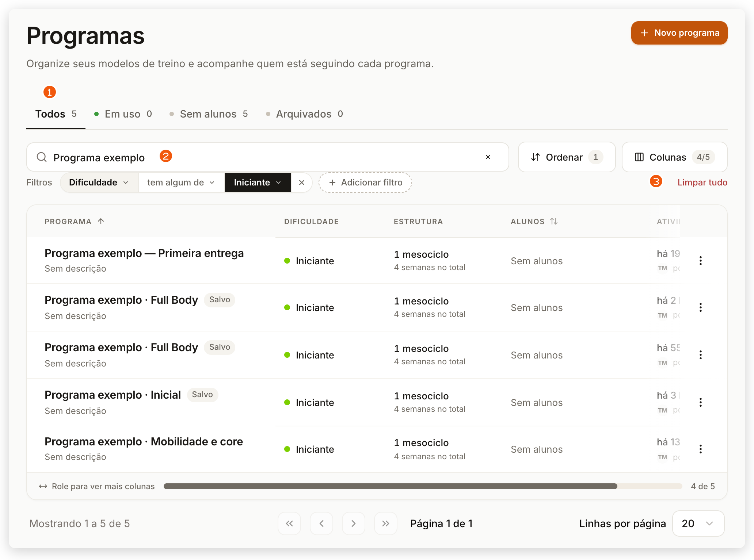Image resolution: width=754 pixels, height=560 pixels.
Task: Open row menu for Programa exemplo — Primeira entrega
Action: (700, 261)
